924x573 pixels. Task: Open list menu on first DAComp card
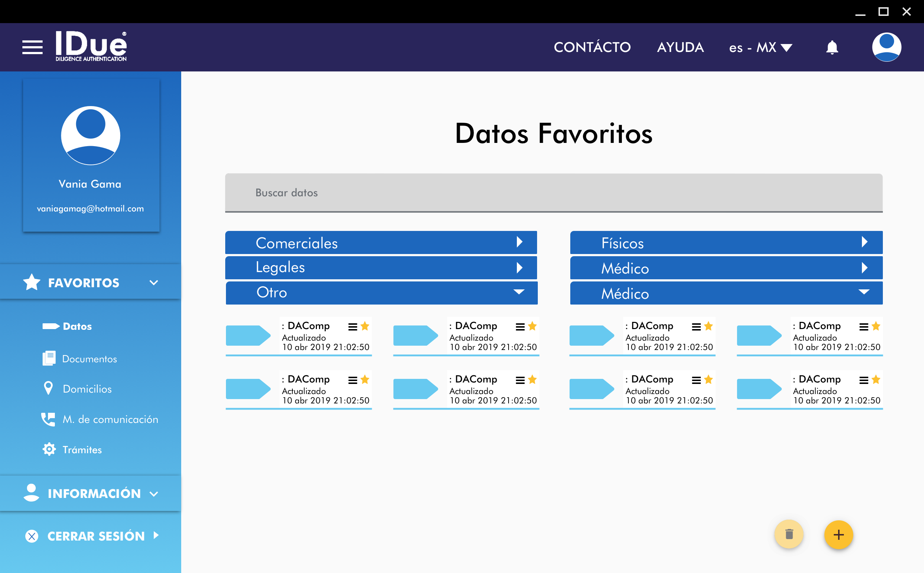[353, 327]
